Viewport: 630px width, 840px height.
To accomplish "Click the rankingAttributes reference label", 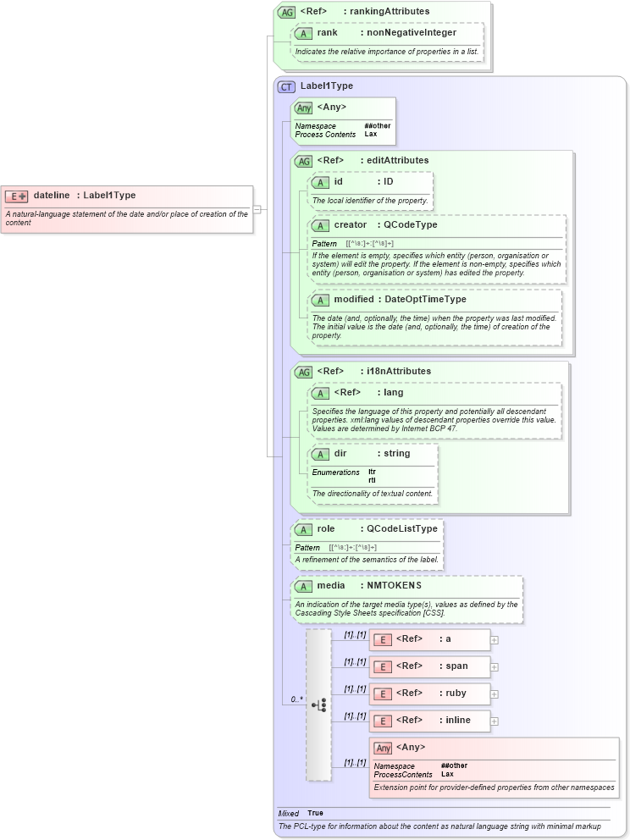I will (x=390, y=11).
